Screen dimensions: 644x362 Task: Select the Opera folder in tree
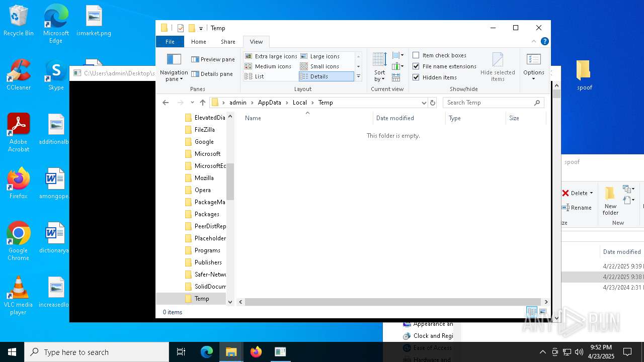click(202, 190)
